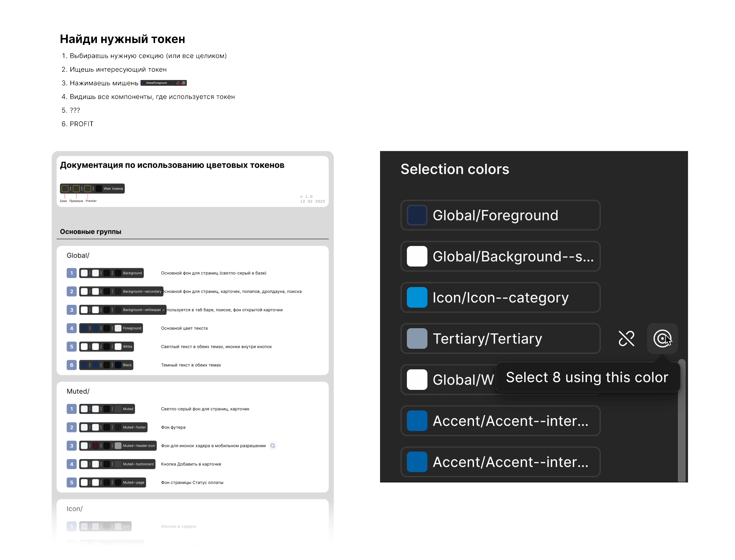Click the Black token chip
Screen dimensions: 735x560
(x=106, y=365)
